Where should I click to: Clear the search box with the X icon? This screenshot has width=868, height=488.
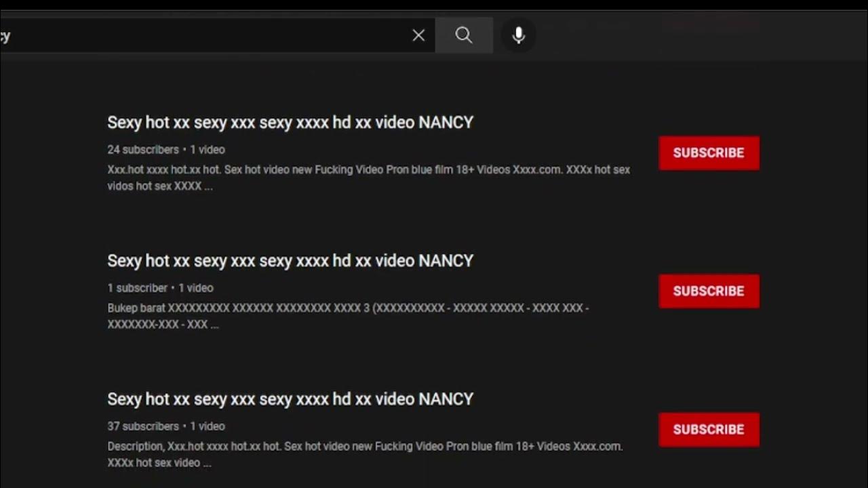click(418, 35)
